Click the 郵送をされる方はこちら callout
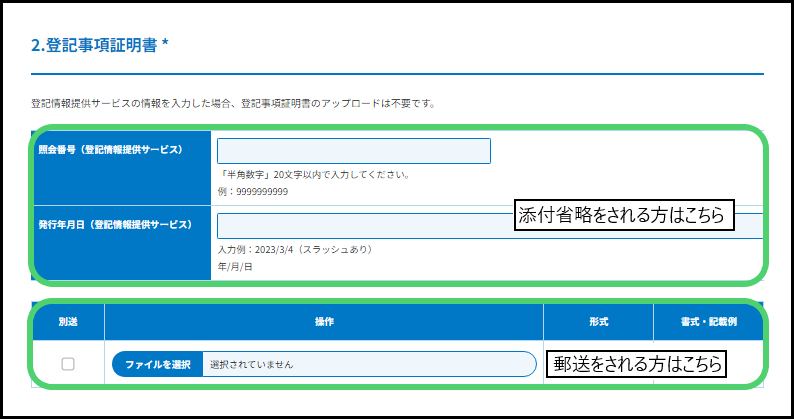The height and width of the screenshot is (419, 795). point(638,365)
